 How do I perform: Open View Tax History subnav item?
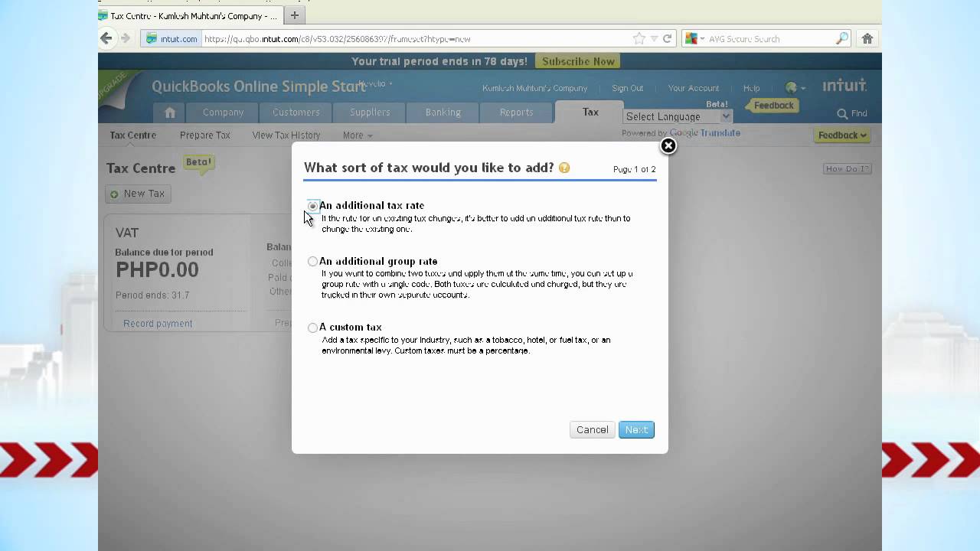tap(286, 135)
